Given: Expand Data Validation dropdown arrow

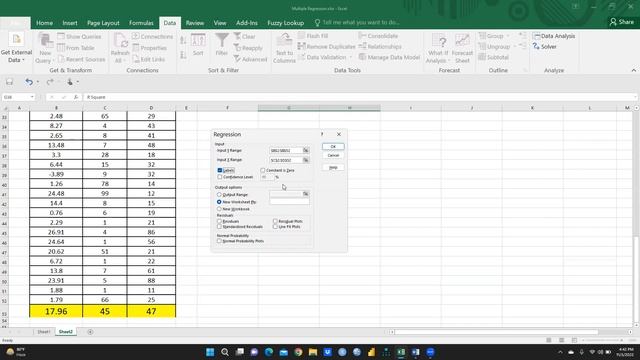Looking at the screenshot, I should coord(351,57).
